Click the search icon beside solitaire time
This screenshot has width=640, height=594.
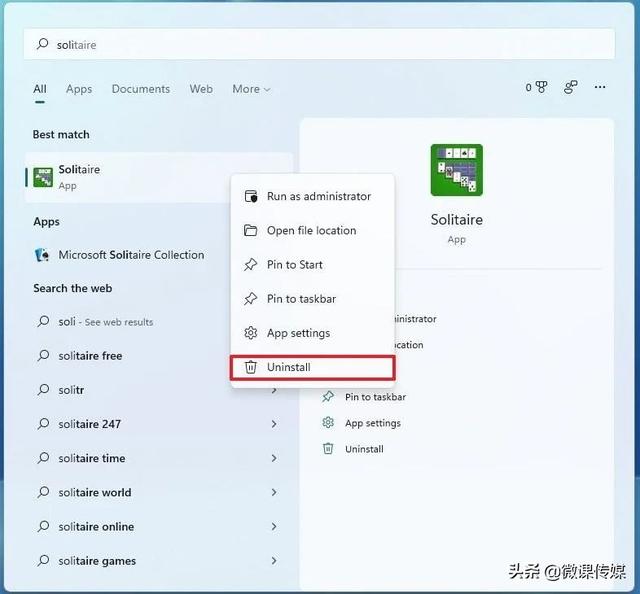click(43, 458)
